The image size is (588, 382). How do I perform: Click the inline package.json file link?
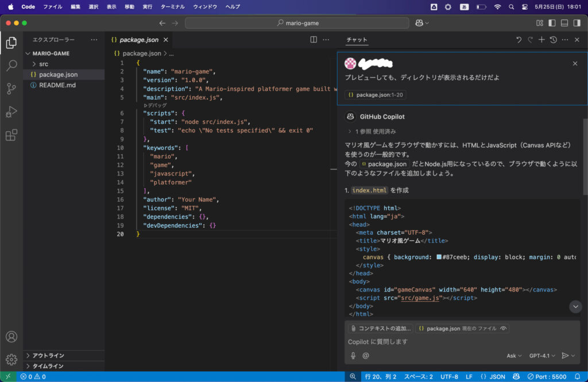click(384, 164)
